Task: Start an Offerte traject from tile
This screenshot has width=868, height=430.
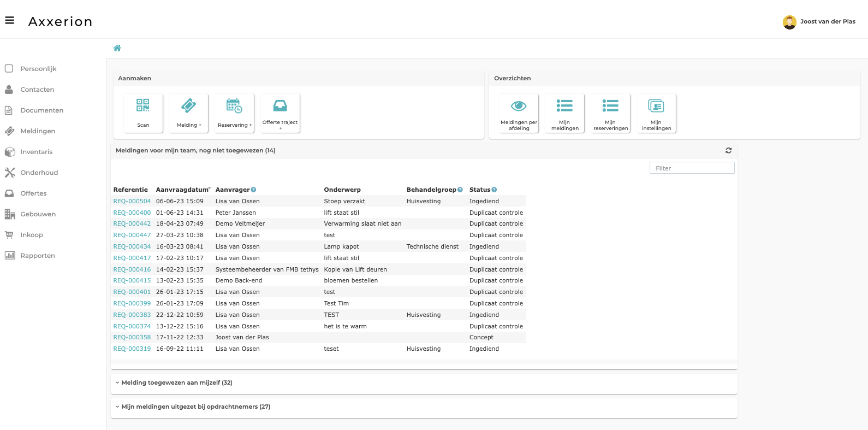Action: (x=280, y=113)
